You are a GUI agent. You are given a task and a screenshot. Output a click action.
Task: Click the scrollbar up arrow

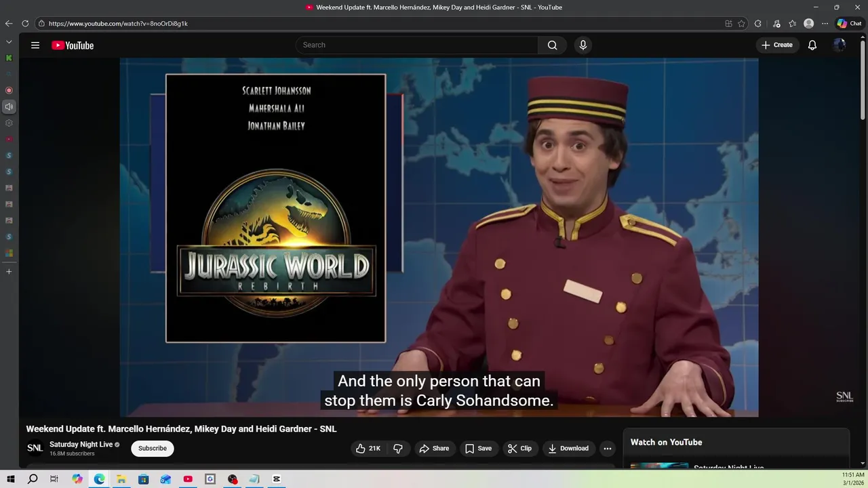[x=863, y=37]
